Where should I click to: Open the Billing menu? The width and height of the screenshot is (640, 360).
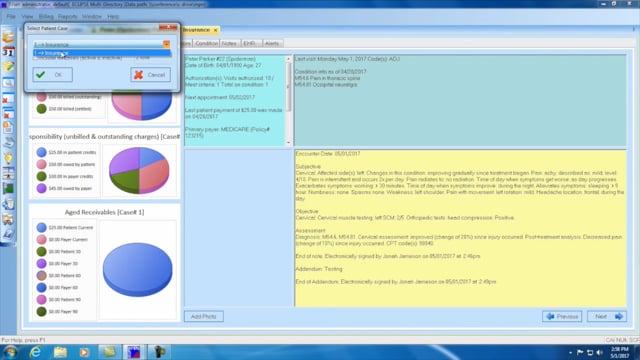[46, 17]
